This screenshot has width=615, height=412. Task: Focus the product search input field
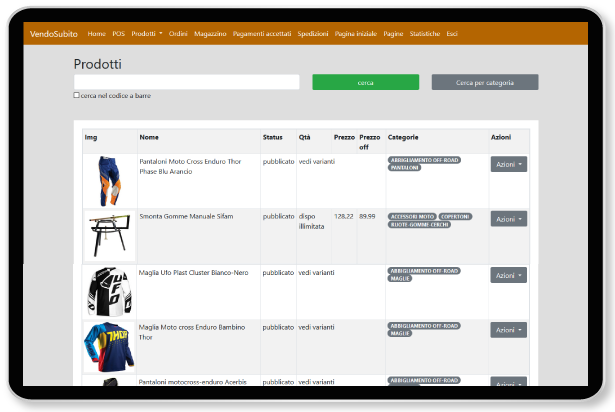pyautogui.click(x=187, y=82)
